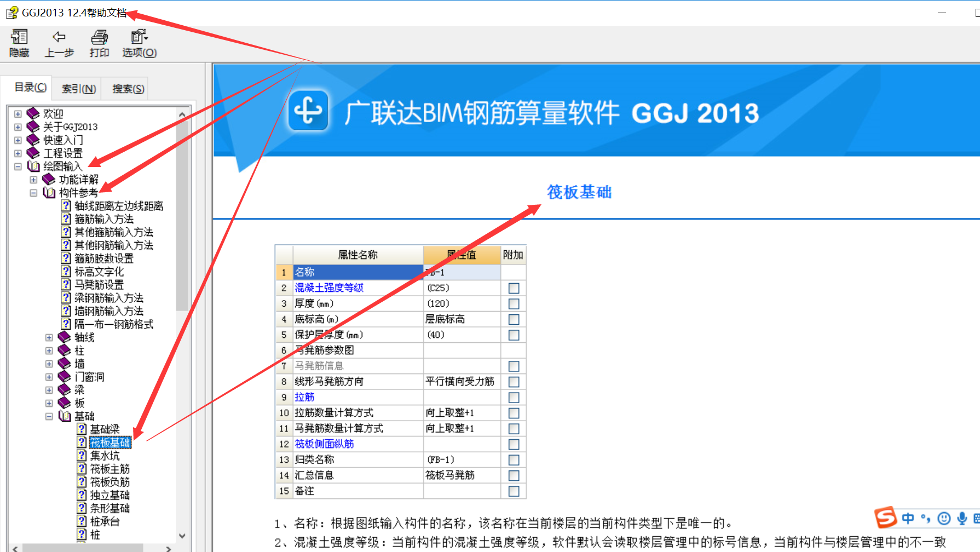This screenshot has height=552, width=980.
Task: Switch to the 目录(C) tab
Action: [x=30, y=88]
